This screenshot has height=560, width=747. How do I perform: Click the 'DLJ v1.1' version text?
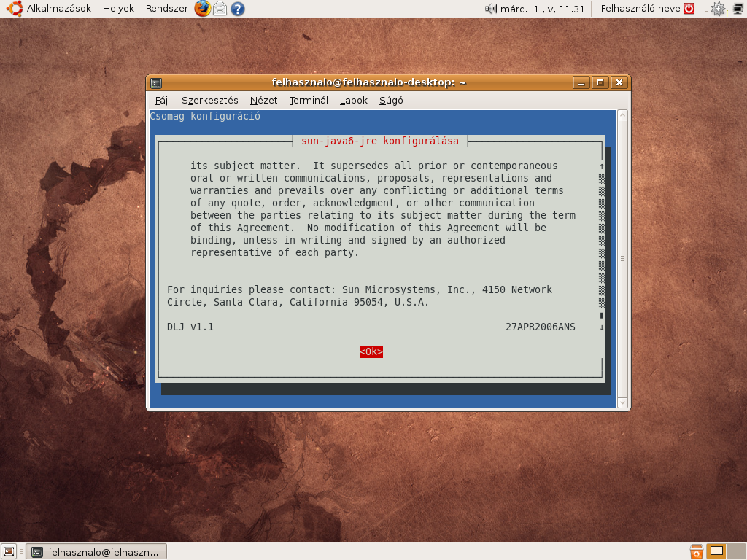pyautogui.click(x=190, y=327)
